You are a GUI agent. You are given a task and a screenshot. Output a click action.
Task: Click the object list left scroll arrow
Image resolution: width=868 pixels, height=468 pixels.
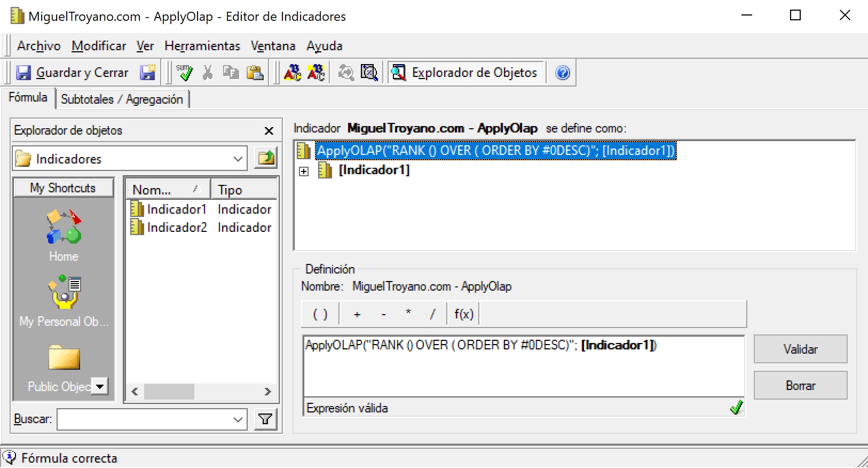click(x=135, y=392)
